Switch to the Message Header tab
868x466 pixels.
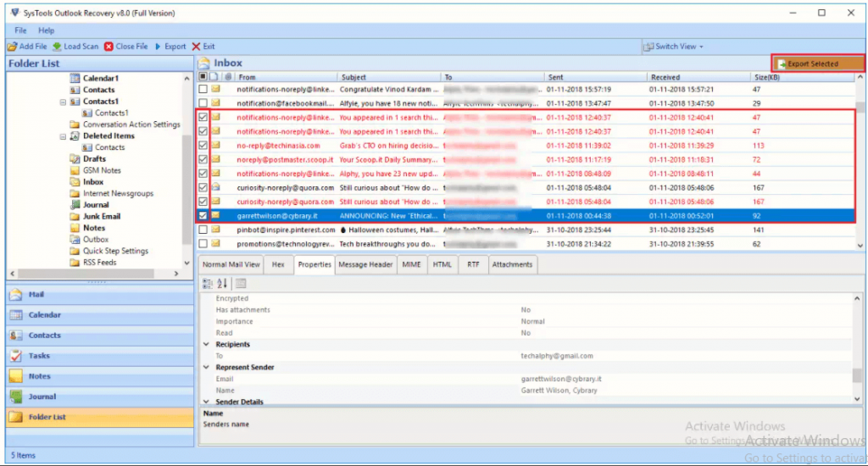click(365, 264)
